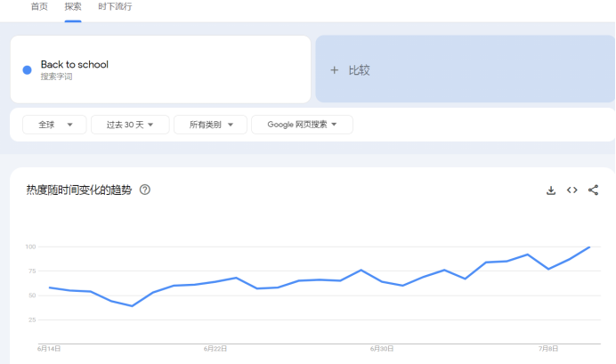Screen dimensions: 616x364
Task: Click the 7月8日 date label on the axis
Action: [x=547, y=349]
